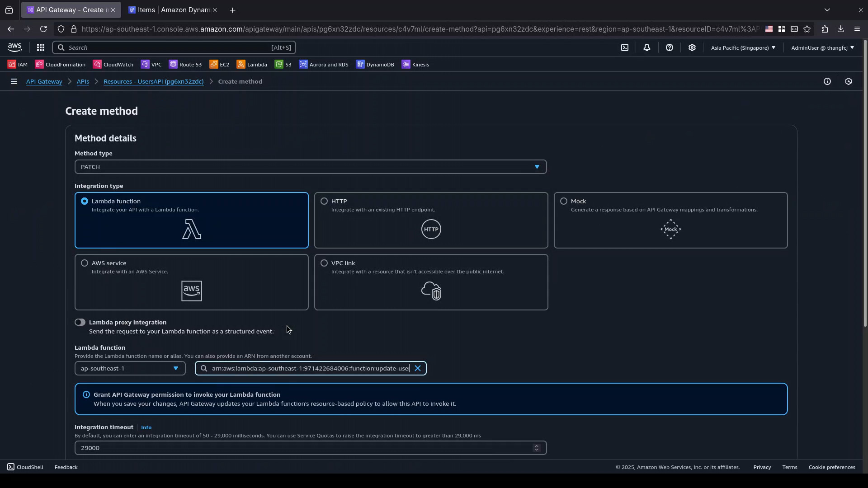The height and width of the screenshot is (488, 868).
Task: Open the Aurora and RDS shortcut
Action: 324,65
